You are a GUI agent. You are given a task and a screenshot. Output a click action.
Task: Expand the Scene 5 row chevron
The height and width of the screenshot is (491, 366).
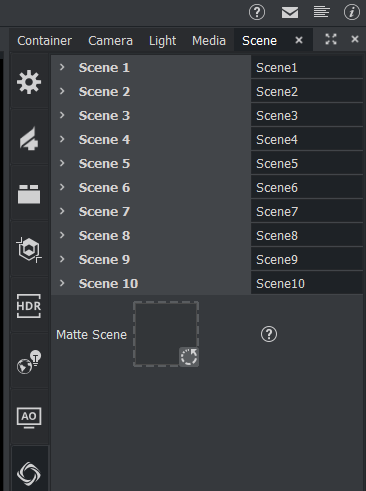[62, 163]
